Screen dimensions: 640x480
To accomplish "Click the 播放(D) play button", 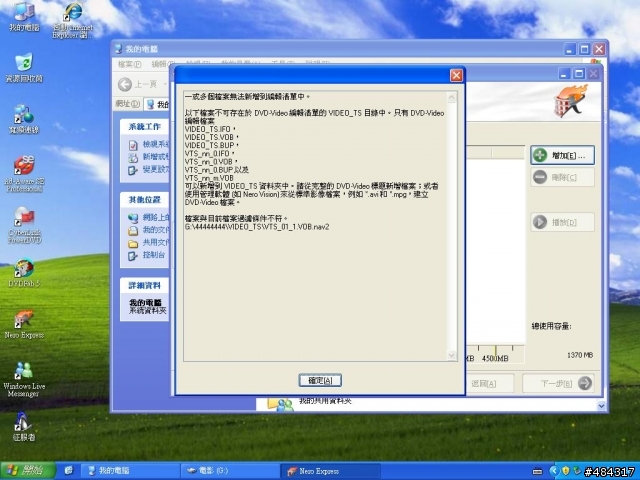I will click(x=562, y=222).
